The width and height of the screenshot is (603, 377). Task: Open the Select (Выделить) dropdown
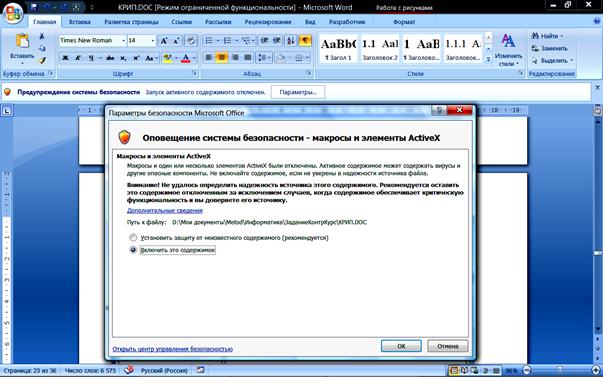pyautogui.click(x=552, y=60)
